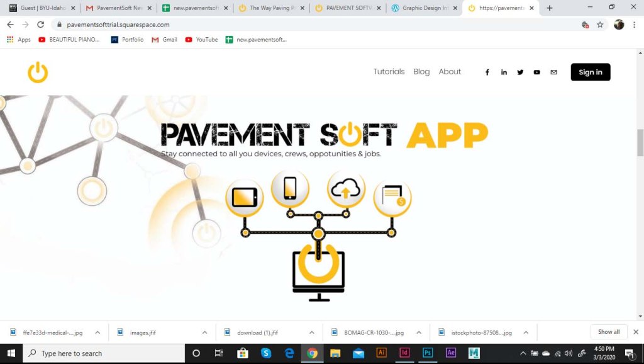Reload the page with refresh icon
This screenshot has width=644, height=364.
click(41, 25)
